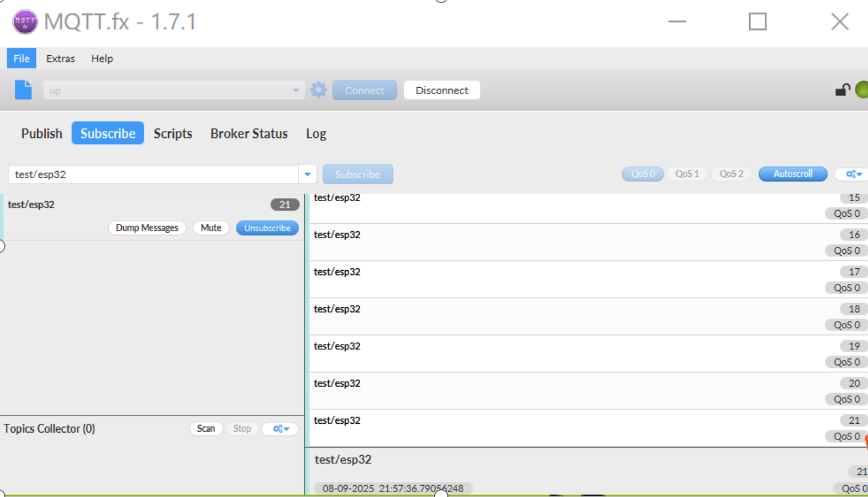
Task: Click the new connection profile file icon
Action: [23, 90]
